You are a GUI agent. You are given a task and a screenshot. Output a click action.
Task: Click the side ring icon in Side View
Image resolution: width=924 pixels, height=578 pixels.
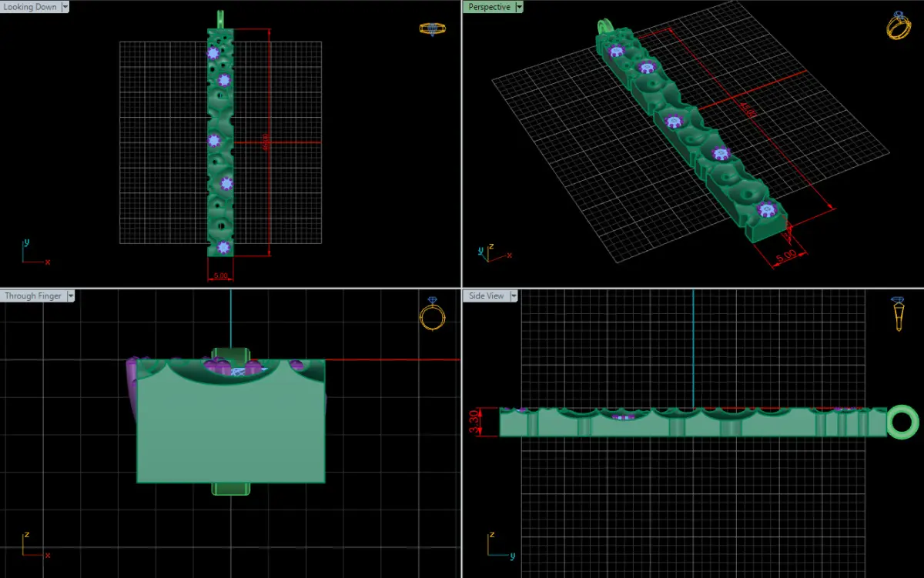click(x=898, y=314)
